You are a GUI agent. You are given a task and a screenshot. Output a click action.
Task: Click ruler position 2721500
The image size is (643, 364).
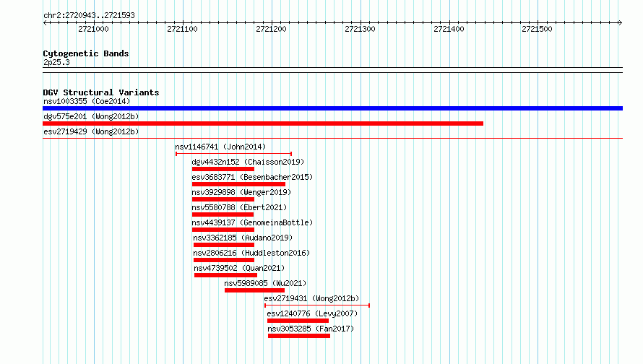(x=538, y=29)
